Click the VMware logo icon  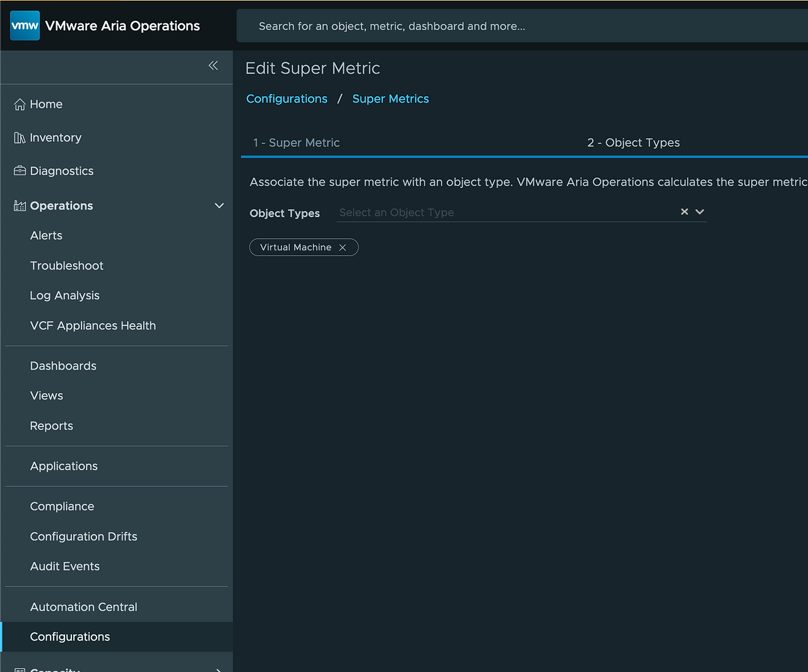coord(25,26)
